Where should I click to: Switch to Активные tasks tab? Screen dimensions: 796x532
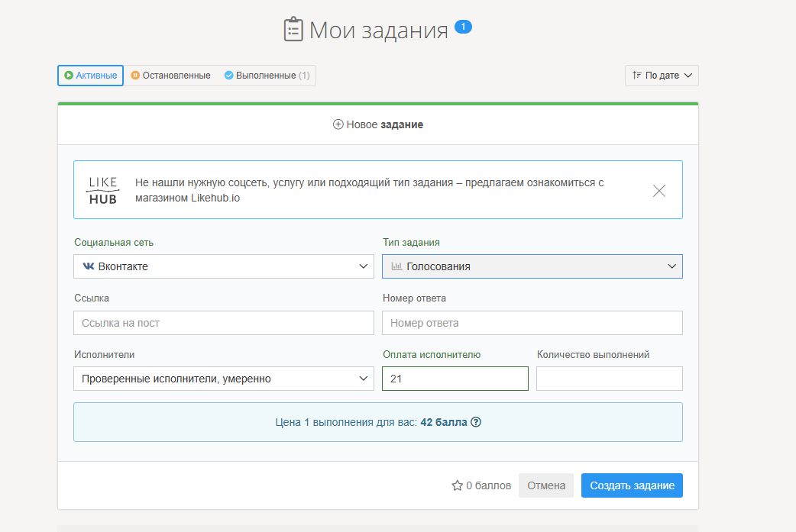90,76
